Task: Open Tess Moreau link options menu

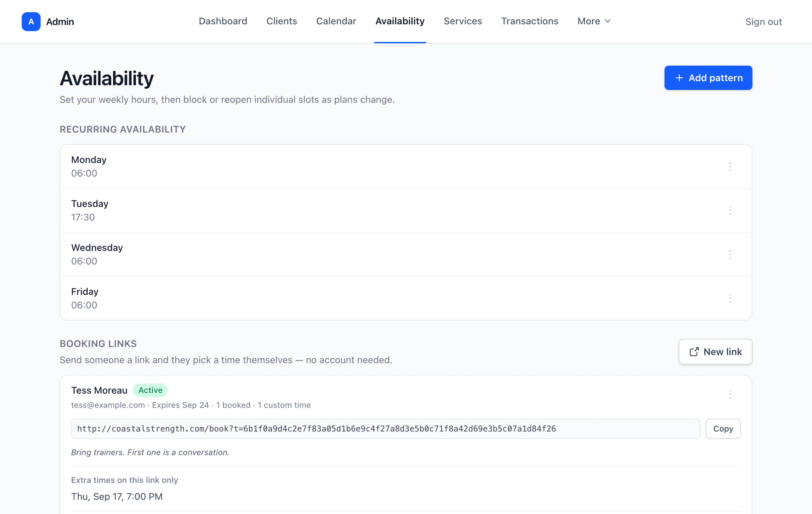Action: (x=730, y=394)
